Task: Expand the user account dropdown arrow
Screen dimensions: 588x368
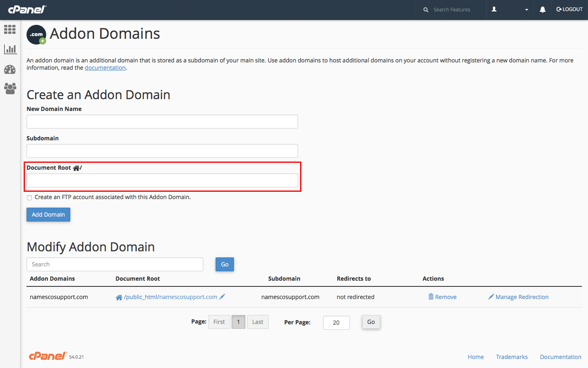Action: (x=527, y=10)
